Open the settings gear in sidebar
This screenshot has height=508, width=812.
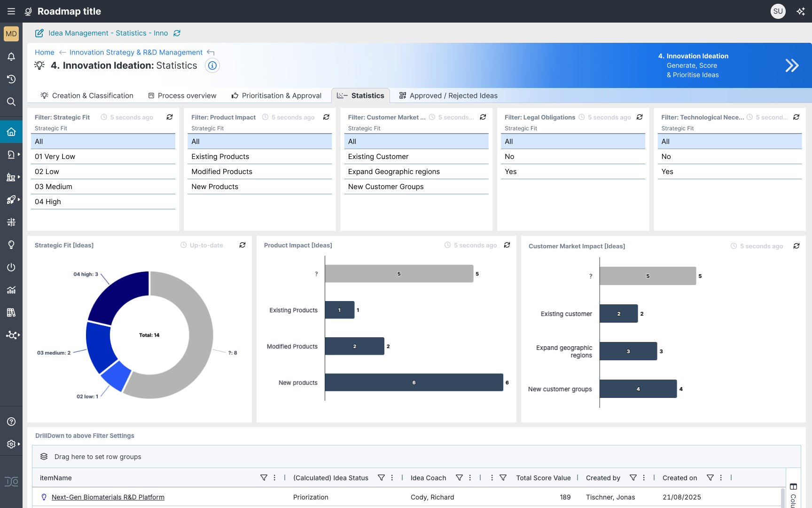(11, 444)
